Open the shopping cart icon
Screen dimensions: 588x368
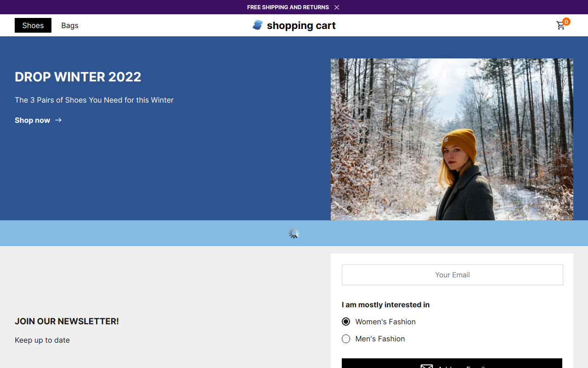pos(561,26)
